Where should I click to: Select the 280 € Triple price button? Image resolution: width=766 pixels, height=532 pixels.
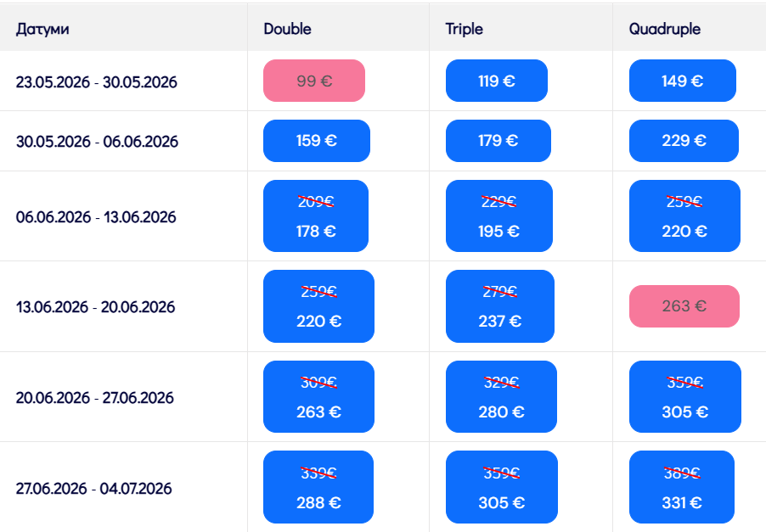(501, 397)
